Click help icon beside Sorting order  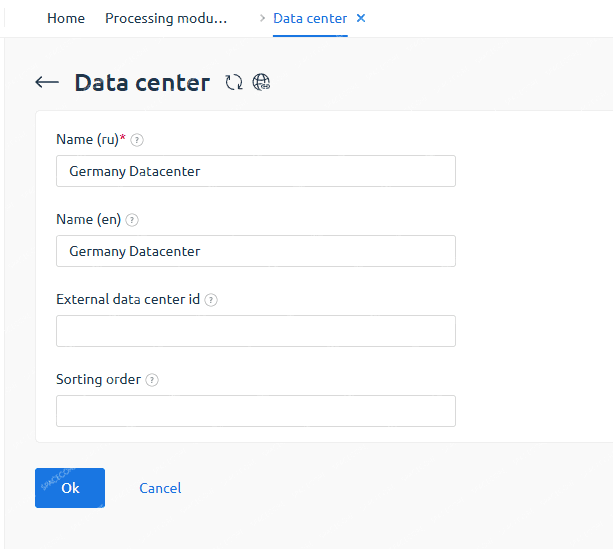point(152,380)
